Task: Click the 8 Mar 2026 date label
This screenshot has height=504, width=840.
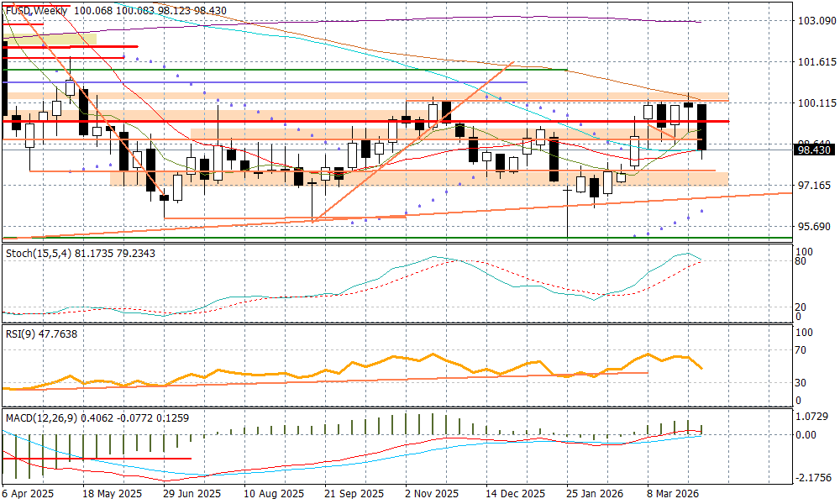Action: tap(673, 494)
